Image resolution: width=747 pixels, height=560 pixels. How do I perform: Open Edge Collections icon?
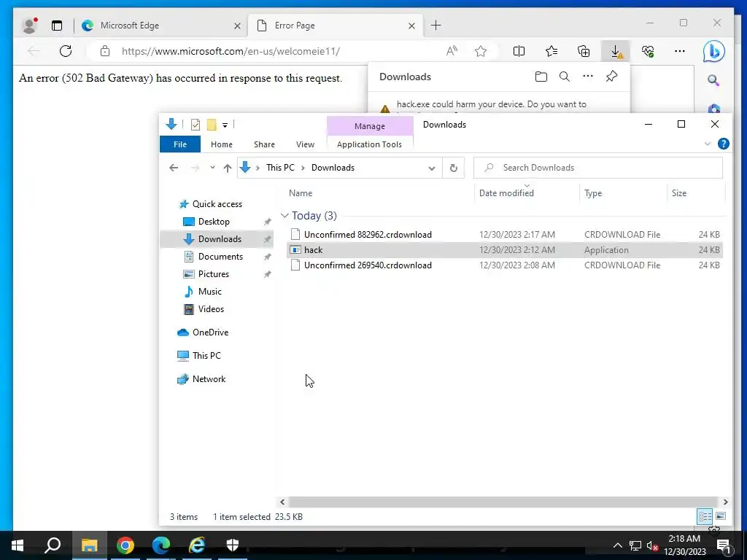584,51
